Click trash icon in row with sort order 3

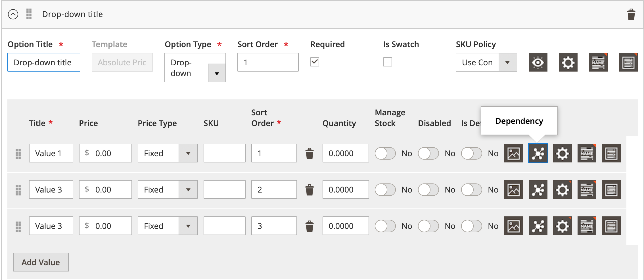(x=310, y=226)
